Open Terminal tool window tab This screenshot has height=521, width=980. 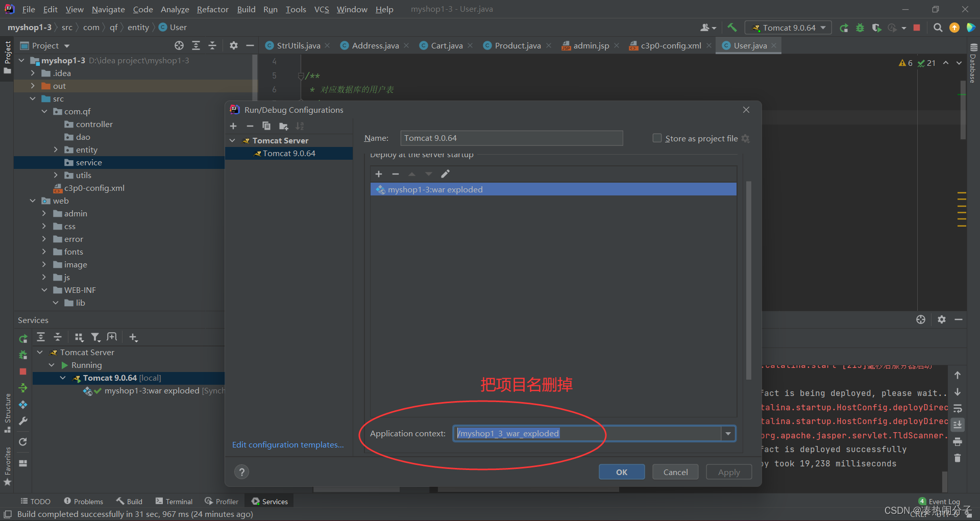pos(174,502)
